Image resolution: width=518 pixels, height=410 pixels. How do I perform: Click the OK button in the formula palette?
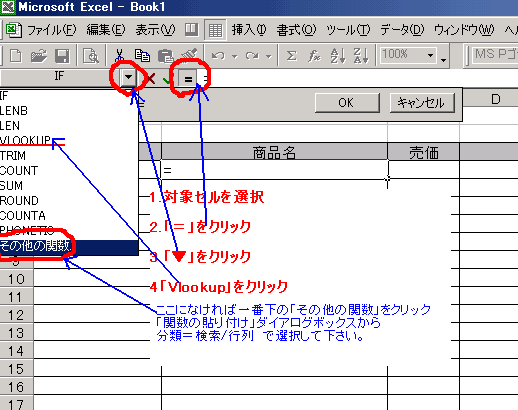(347, 103)
